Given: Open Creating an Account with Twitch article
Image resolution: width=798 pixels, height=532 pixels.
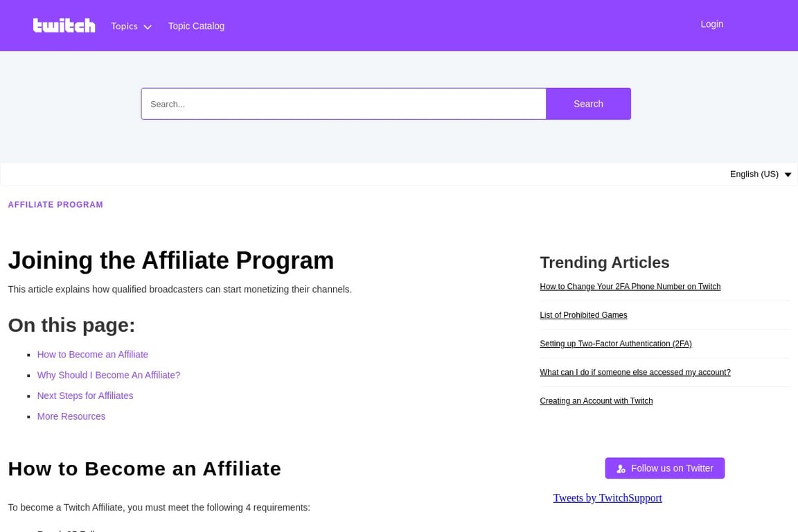Looking at the screenshot, I should tap(596, 401).
